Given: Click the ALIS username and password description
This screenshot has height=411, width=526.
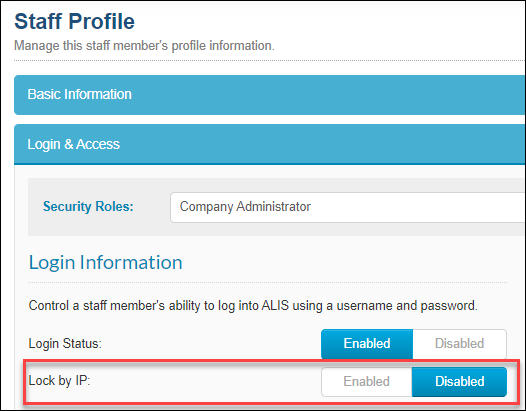Looking at the screenshot, I should 253,306.
